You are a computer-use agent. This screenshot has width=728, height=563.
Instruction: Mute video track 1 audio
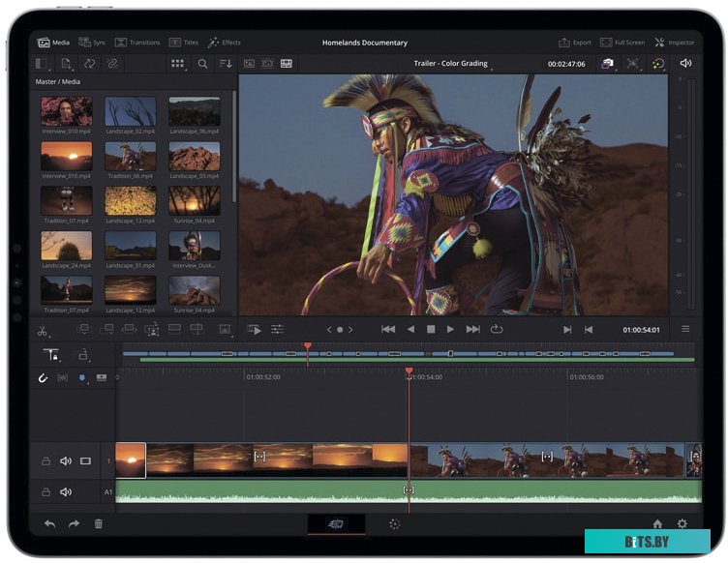[66, 461]
